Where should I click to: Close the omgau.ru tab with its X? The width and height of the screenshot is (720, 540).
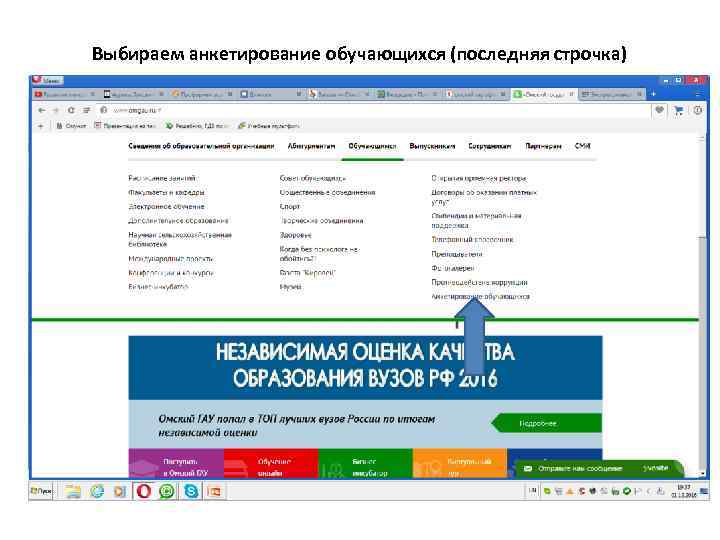click(x=571, y=94)
